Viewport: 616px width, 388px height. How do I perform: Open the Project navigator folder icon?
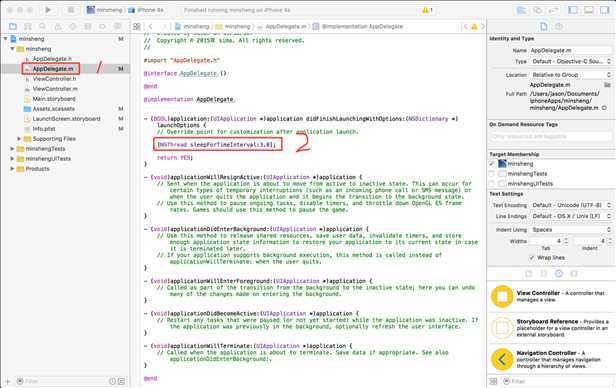click(x=13, y=26)
